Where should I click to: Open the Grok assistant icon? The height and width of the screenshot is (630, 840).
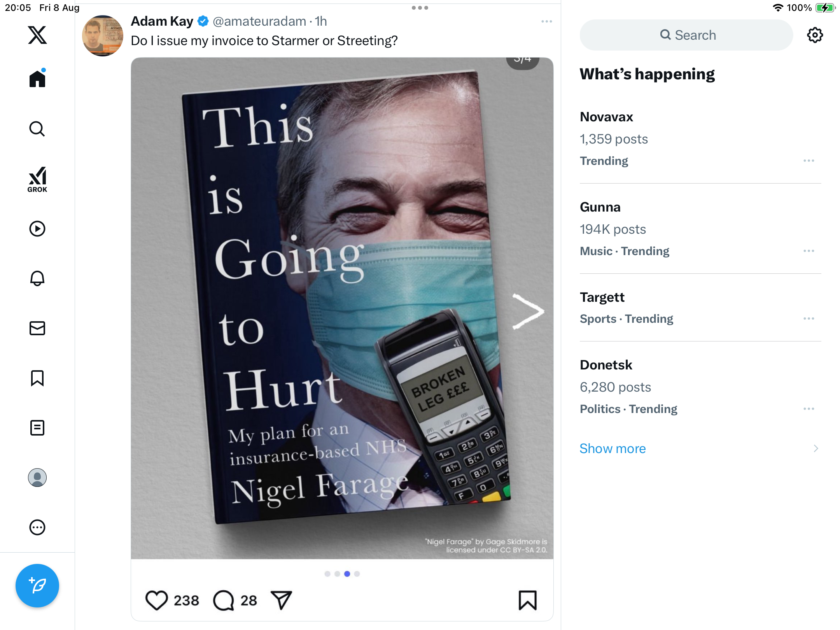tap(37, 179)
